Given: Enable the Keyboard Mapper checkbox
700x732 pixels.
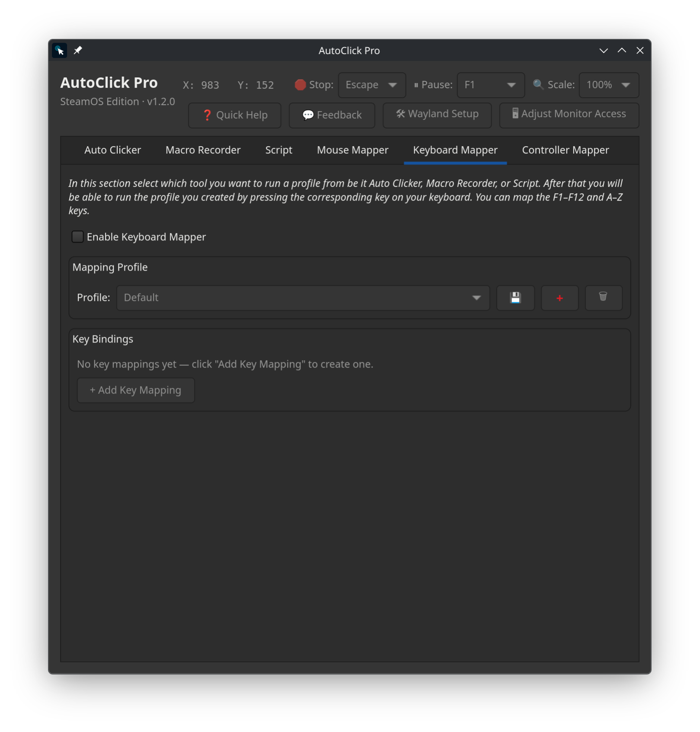Looking at the screenshot, I should (x=77, y=237).
